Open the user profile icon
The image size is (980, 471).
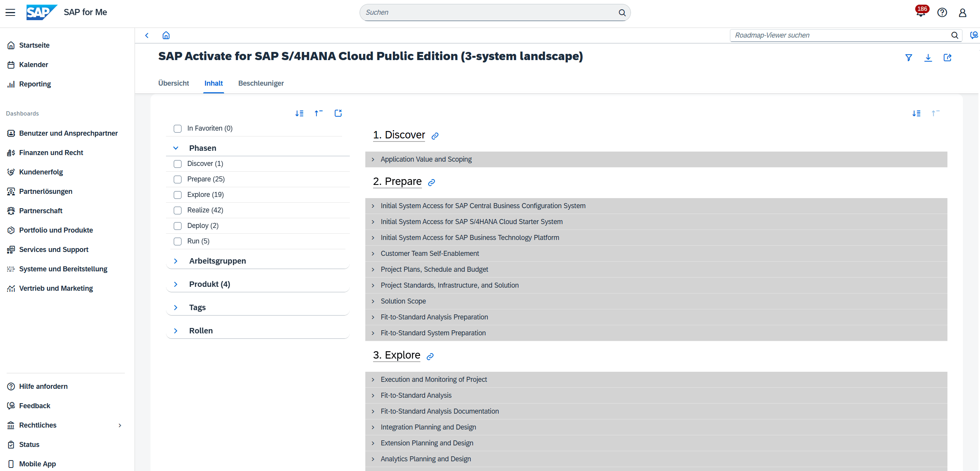tap(963, 13)
